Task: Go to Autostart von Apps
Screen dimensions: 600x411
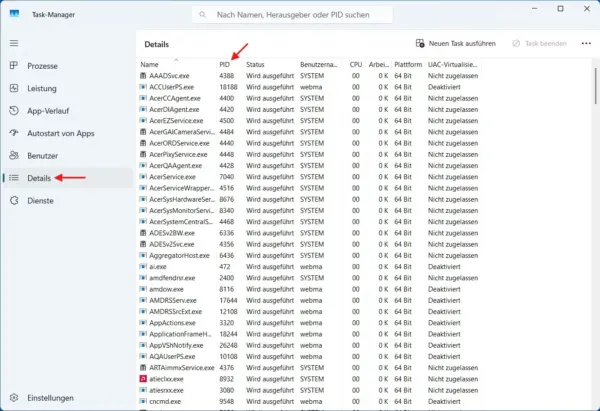Action: coord(68,133)
